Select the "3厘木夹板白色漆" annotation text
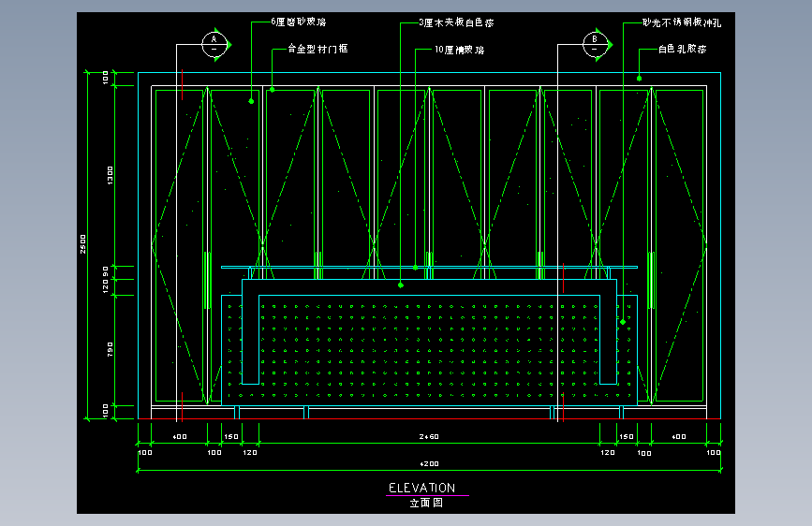This screenshot has width=812, height=526. point(456,22)
